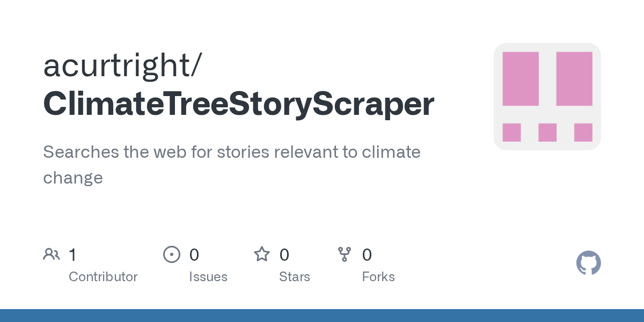Click the pink identicon avatar
This screenshot has height=322, width=644.
547,97
